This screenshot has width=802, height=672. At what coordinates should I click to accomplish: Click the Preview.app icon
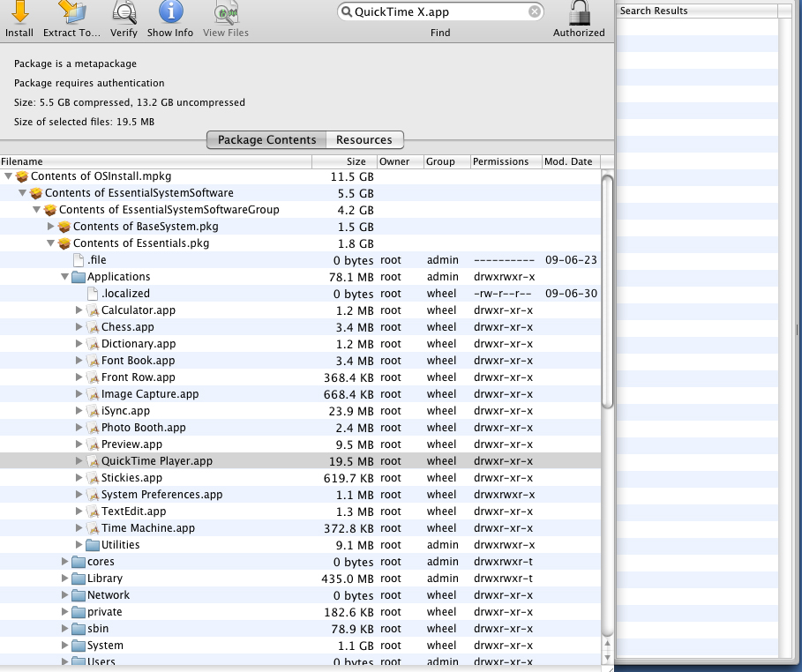point(93,444)
